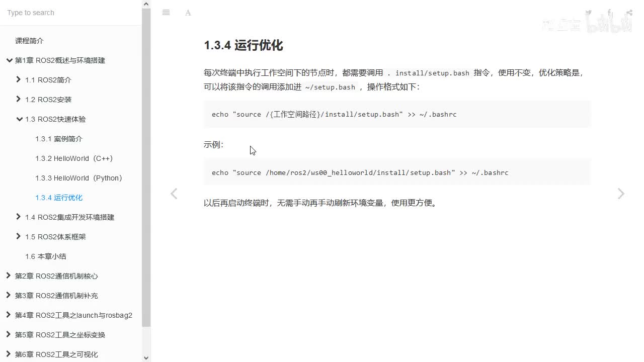Expand the 第4章 launch与rosbag2 chevron
This screenshot has height=362, width=644.
point(9,315)
